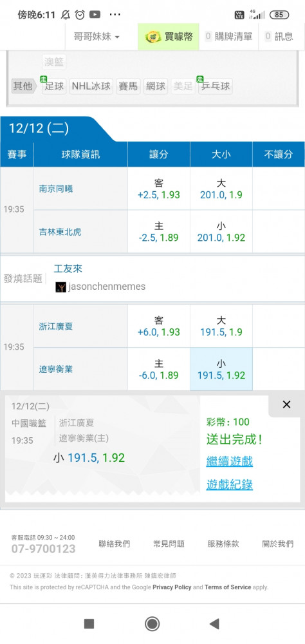Select the NHL冰球 category
The width and height of the screenshot is (305, 644).
coord(91,86)
